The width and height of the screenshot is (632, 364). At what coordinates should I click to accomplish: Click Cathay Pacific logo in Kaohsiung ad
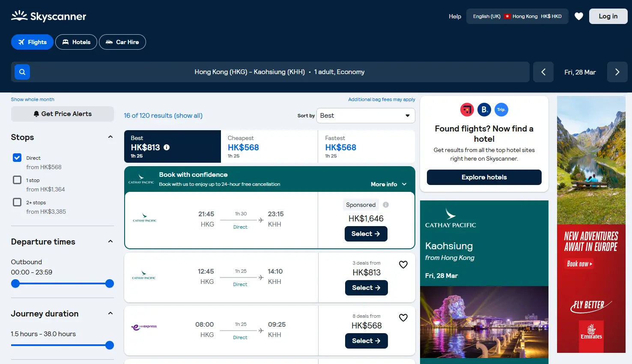[x=450, y=218]
